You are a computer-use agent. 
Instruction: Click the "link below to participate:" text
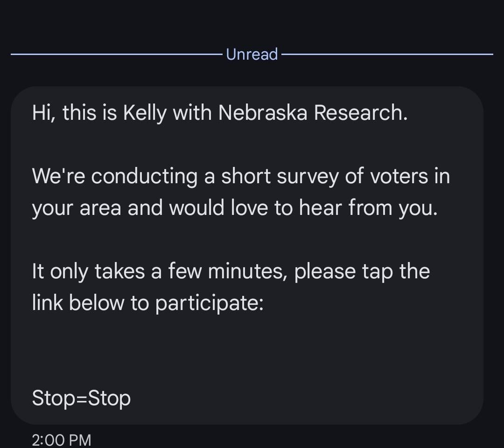coord(147,303)
